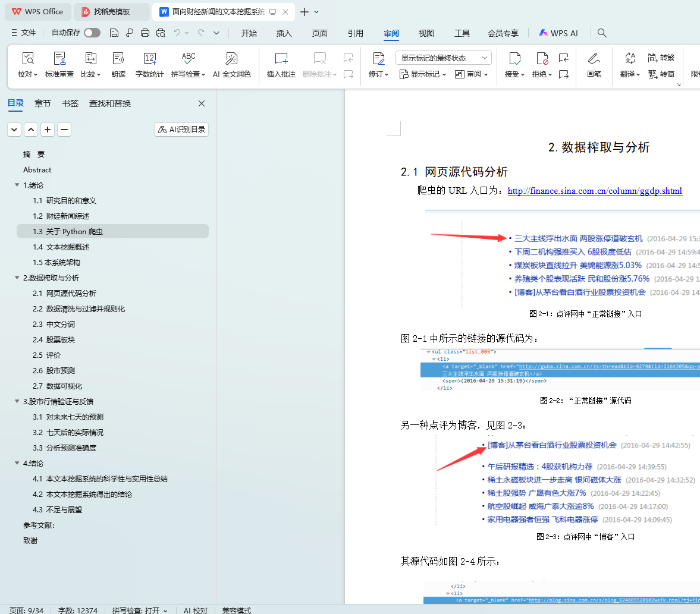Open the finance.sina.com.cn hyperlink

point(595,191)
